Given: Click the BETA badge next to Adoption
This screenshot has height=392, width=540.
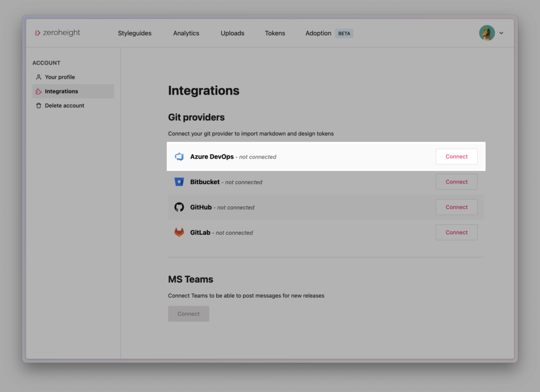Looking at the screenshot, I should 344,33.
